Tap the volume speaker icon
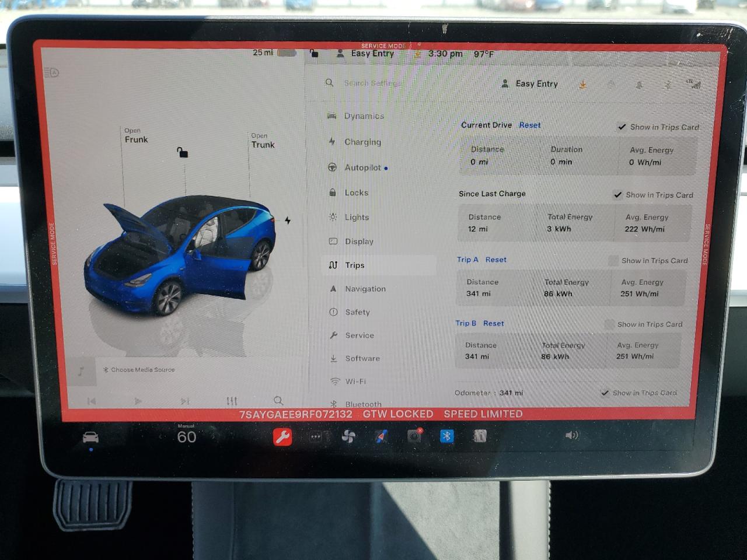 [x=571, y=435]
